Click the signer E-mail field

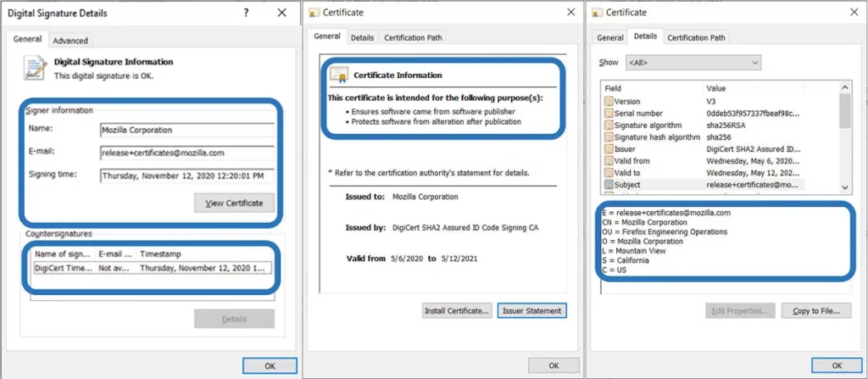(187, 153)
